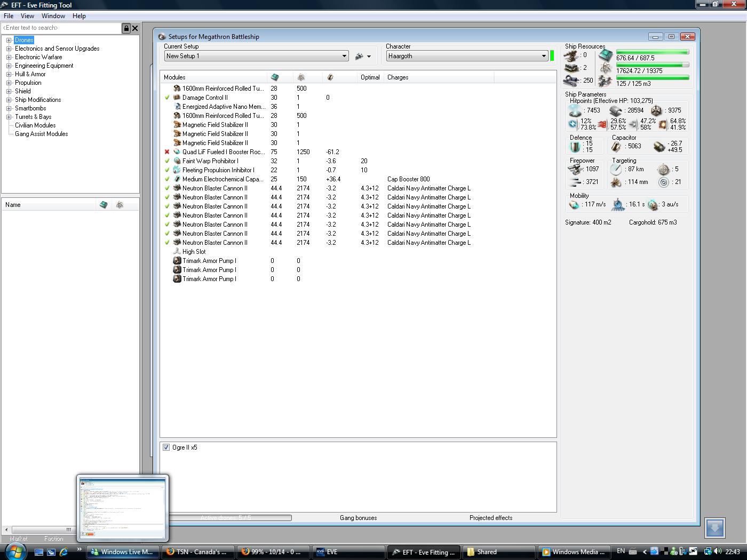This screenshot has height=560, width=747.
Task: Click the thermal resistance flame icon
Action: pos(603,124)
